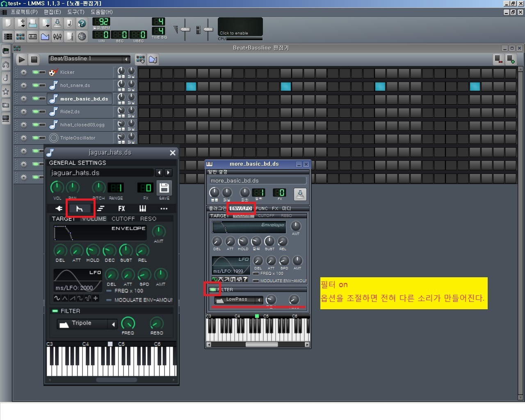
Task: Create a new project from the main toolbar
Action: pyautogui.click(x=8, y=23)
